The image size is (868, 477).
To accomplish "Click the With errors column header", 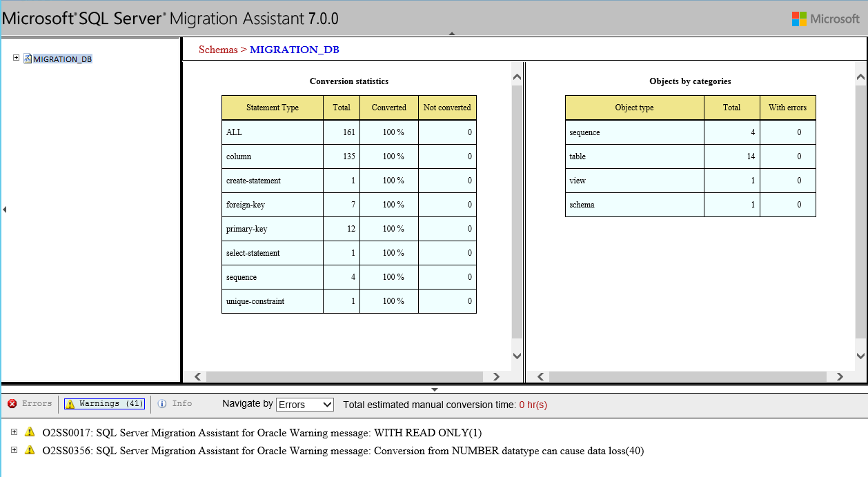I will tap(787, 108).
